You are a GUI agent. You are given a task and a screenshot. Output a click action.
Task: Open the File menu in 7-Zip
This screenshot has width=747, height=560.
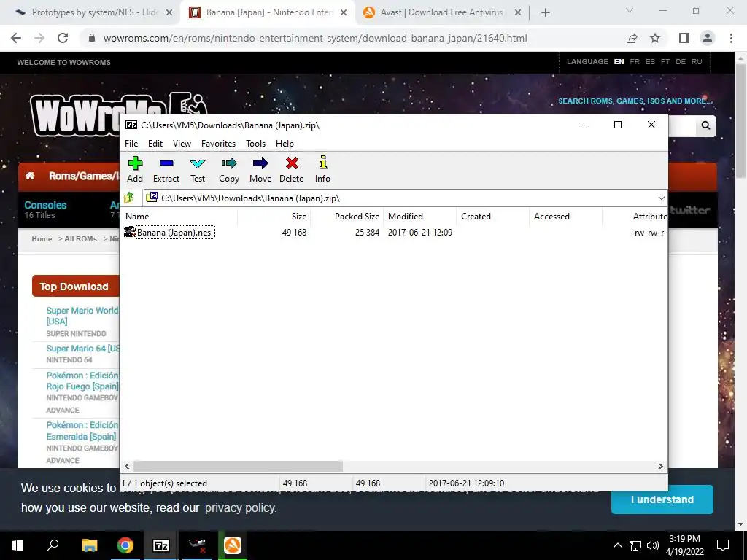click(x=131, y=144)
